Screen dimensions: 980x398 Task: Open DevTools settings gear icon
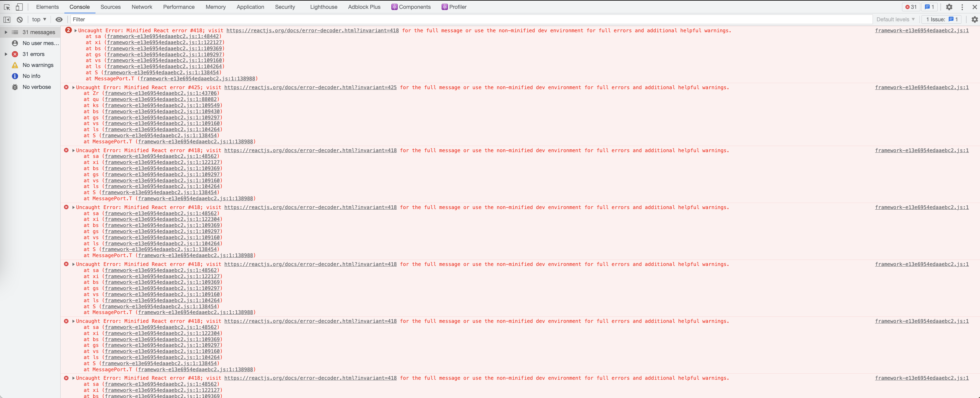pyautogui.click(x=949, y=7)
